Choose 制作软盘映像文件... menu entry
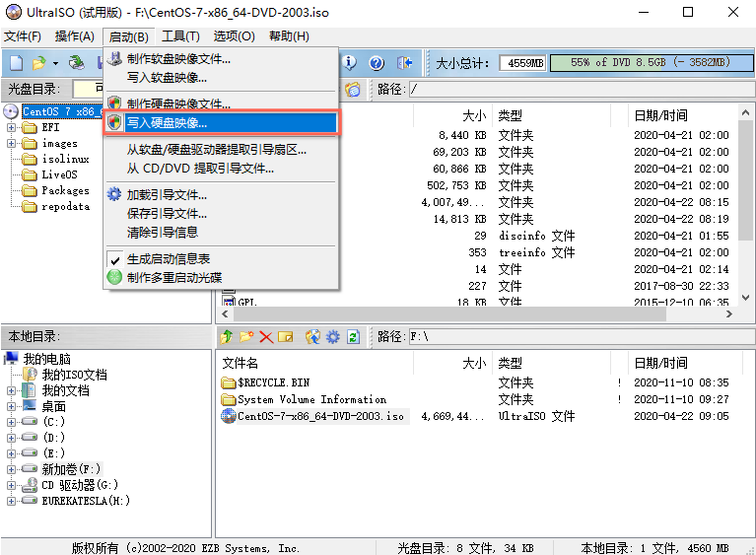The image size is (756, 555). pyautogui.click(x=222, y=59)
